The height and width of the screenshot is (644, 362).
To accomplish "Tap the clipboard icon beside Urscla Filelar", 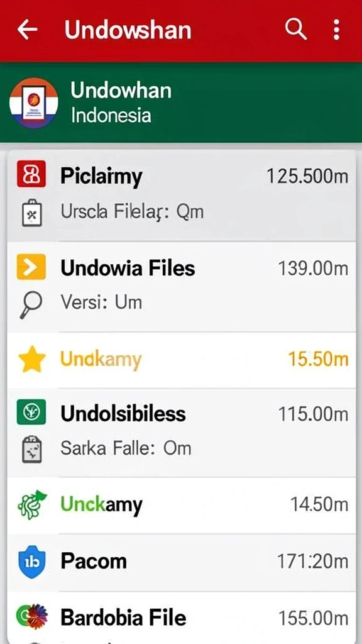I will [32, 213].
